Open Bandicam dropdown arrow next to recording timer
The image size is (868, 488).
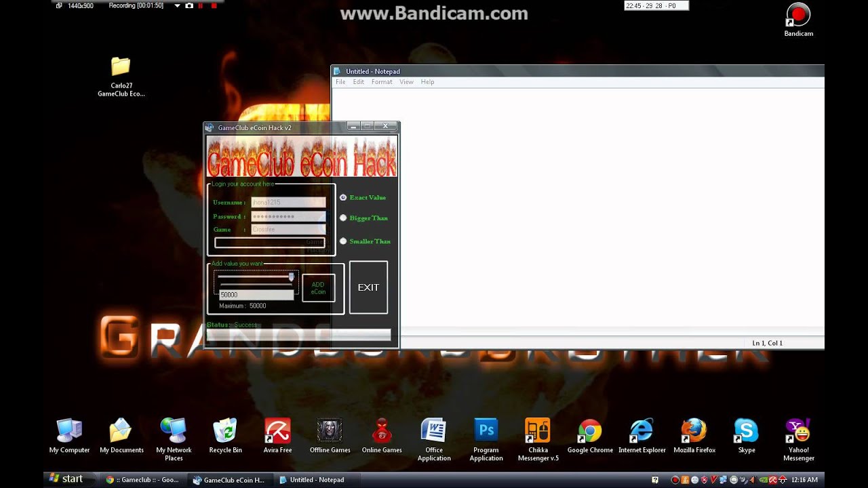point(177,5)
